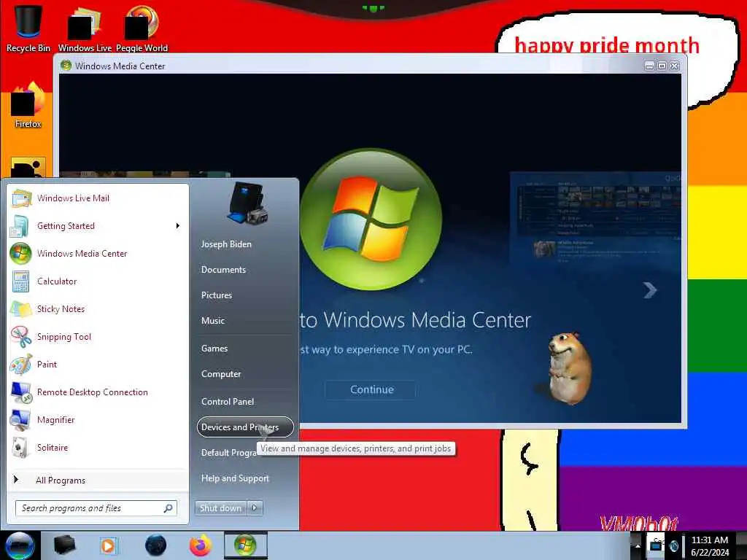Click the Shut down button
This screenshot has height=560, width=747.
[221, 508]
